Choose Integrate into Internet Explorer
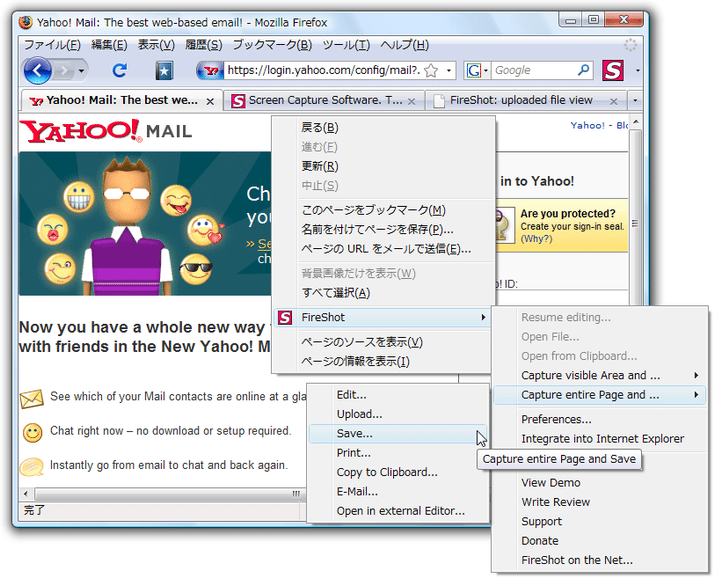The width and height of the screenshot is (715, 579). (x=600, y=439)
